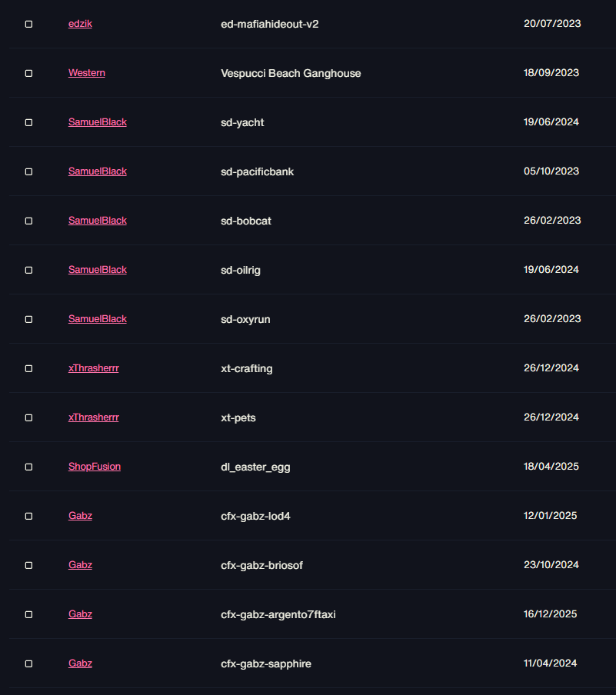
Task: Open xThrasherrr link next to xt-pets
Action: 94,417
